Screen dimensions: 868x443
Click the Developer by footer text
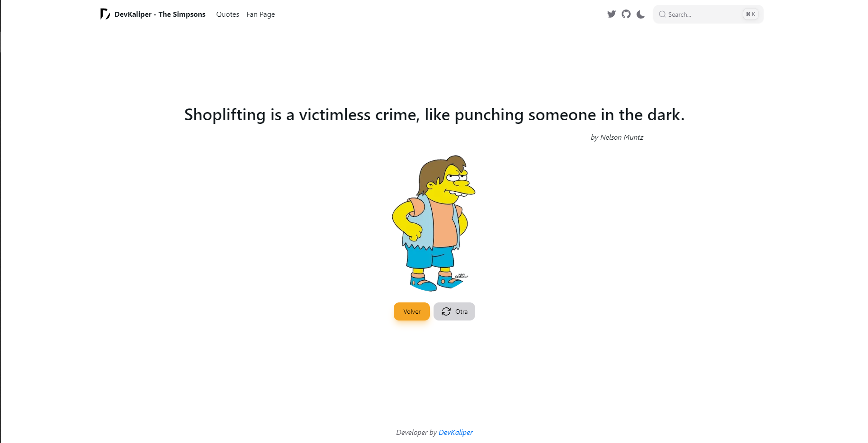click(415, 432)
